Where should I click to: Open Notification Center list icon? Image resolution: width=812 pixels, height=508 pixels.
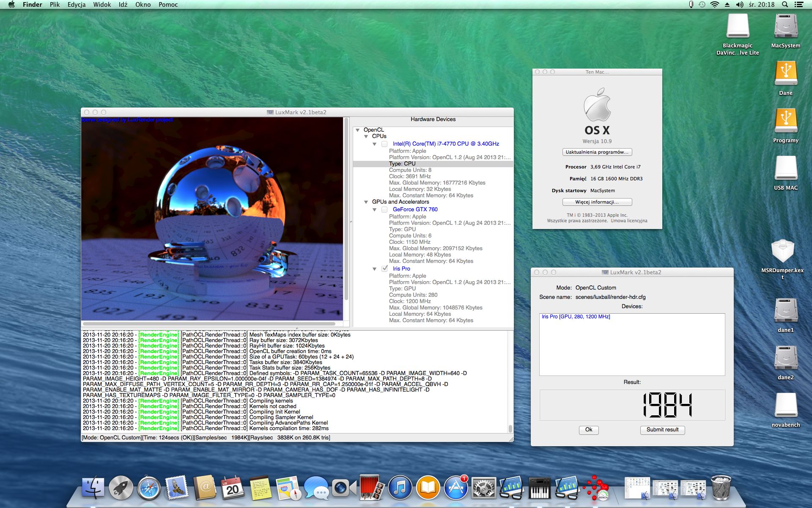[x=799, y=5]
